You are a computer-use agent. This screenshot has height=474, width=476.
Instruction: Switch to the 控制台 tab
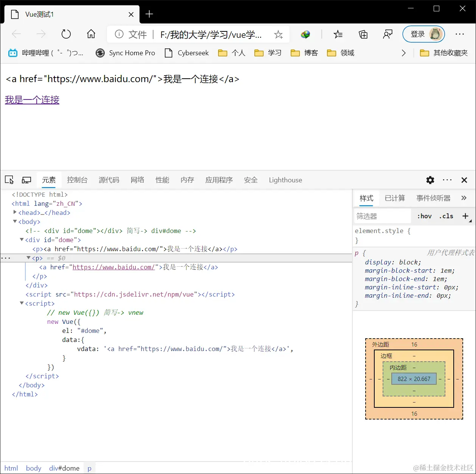[x=77, y=180]
